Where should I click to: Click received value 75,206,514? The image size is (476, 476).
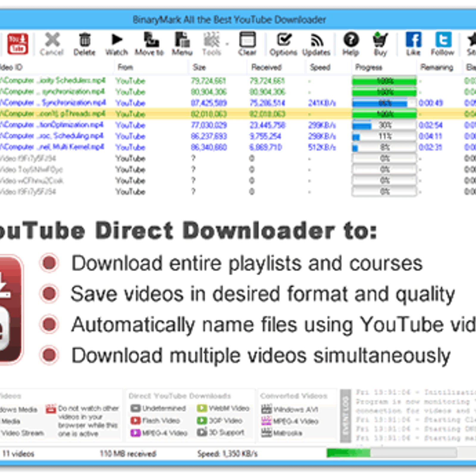pos(267,103)
